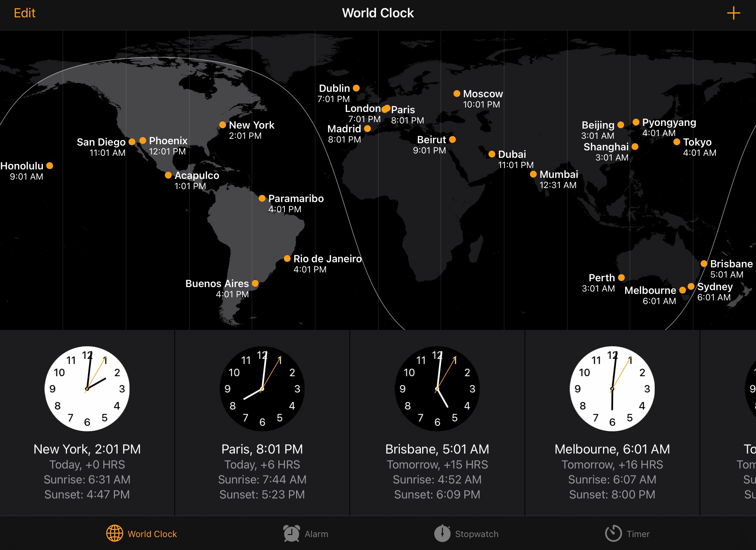Viewport: 756px width, 550px height.
Task: Tap Edit to rearrange clocks
Action: click(x=24, y=13)
